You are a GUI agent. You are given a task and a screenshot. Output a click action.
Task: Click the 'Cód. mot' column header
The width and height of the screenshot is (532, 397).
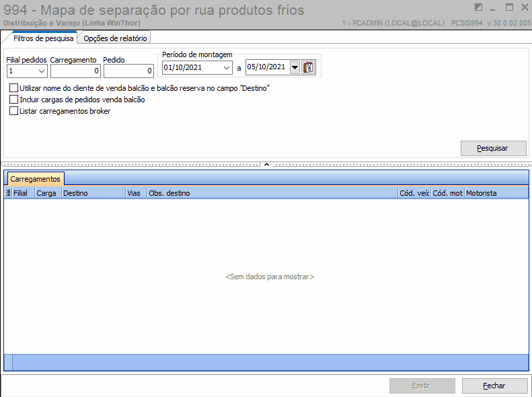click(447, 193)
